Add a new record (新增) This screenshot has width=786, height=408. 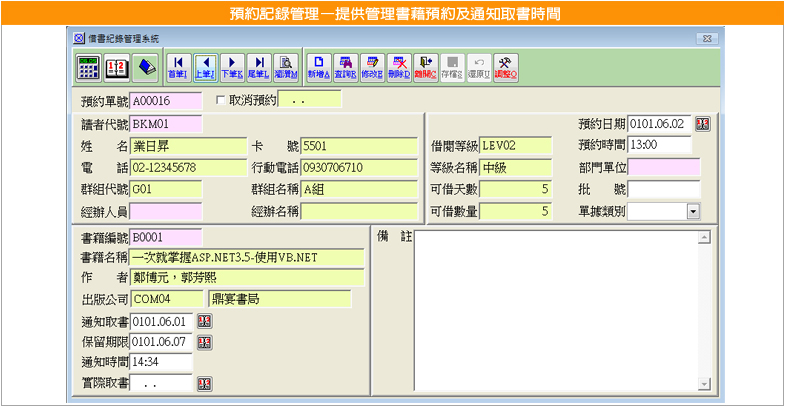(x=318, y=67)
